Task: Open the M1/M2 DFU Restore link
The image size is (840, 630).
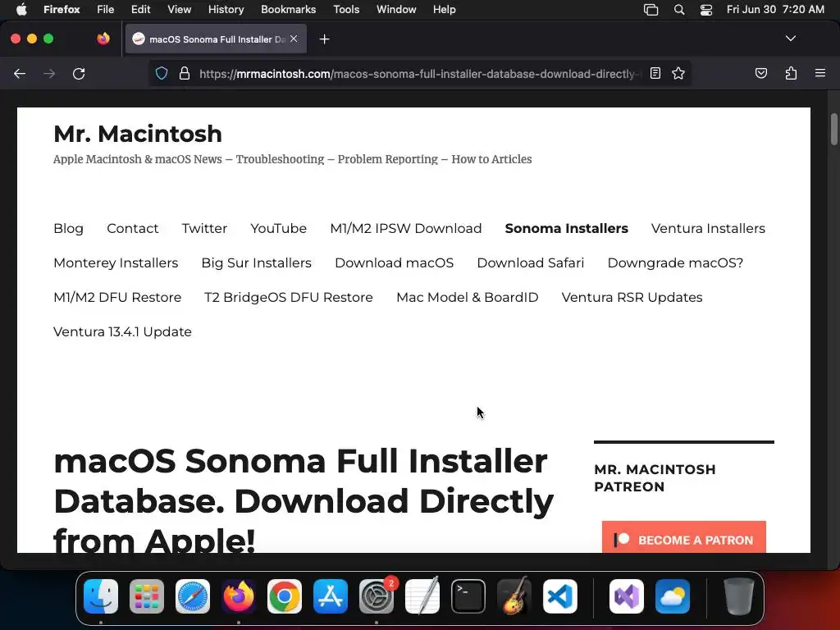Action: click(117, 297)
